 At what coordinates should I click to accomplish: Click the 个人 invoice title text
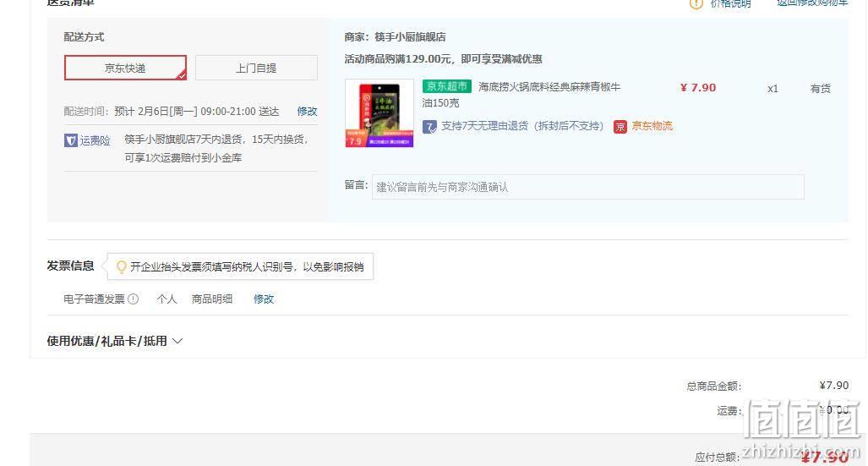coord(167,299)
